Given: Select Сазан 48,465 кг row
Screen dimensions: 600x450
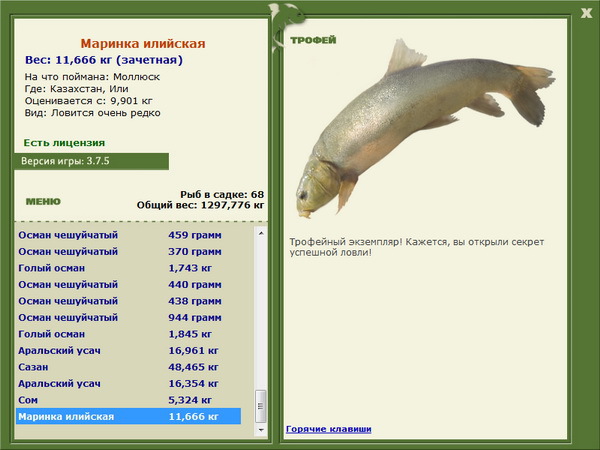Looking at the screenshot, I should click(129, 367).
